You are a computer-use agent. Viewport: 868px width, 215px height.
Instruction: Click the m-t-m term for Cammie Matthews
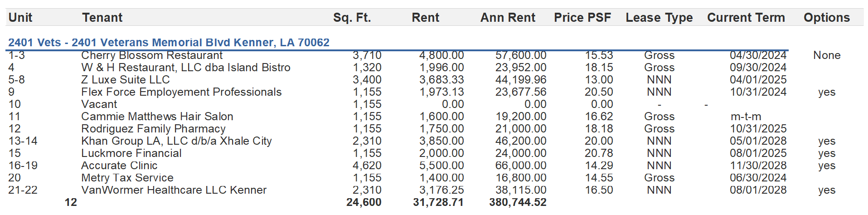coord(746,117)
